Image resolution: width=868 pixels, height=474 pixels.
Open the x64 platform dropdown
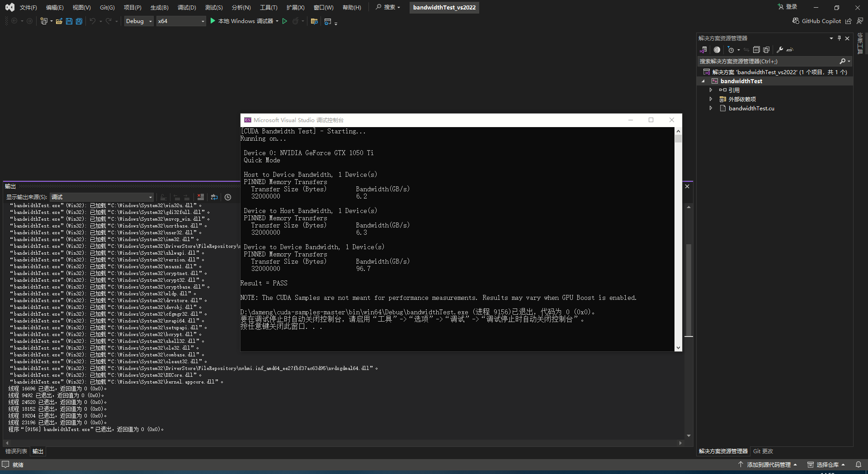(180, 21)
